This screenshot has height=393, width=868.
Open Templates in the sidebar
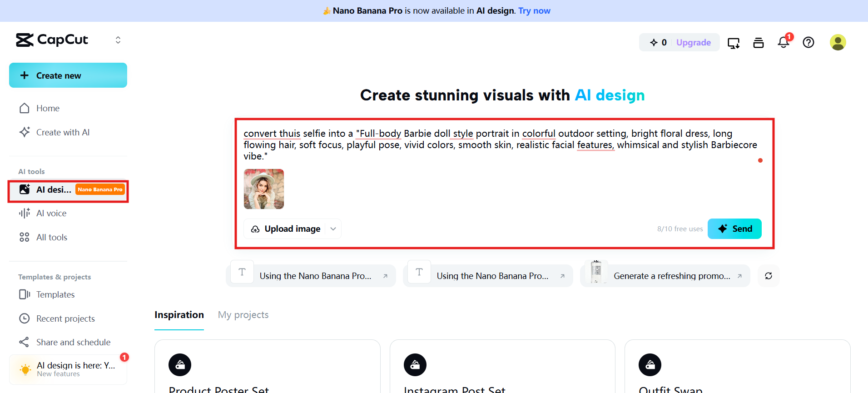click(68, 294)
